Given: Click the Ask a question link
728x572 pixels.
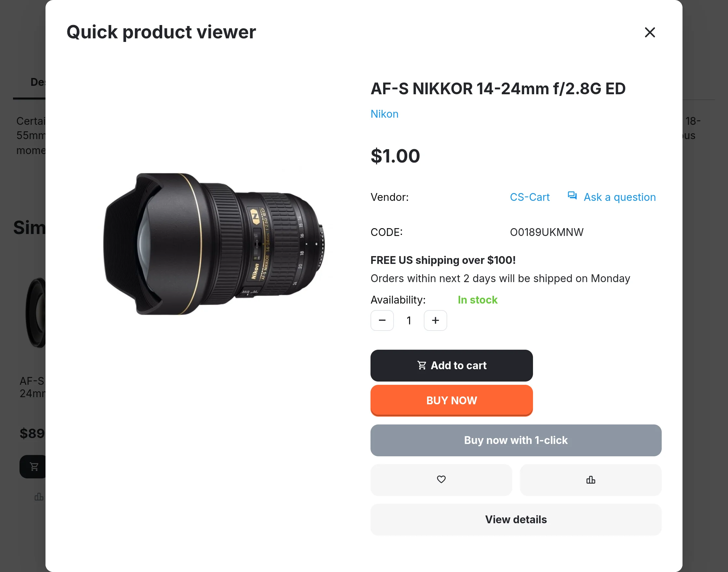Looking at the screenshot, I should tap(619, 197).
